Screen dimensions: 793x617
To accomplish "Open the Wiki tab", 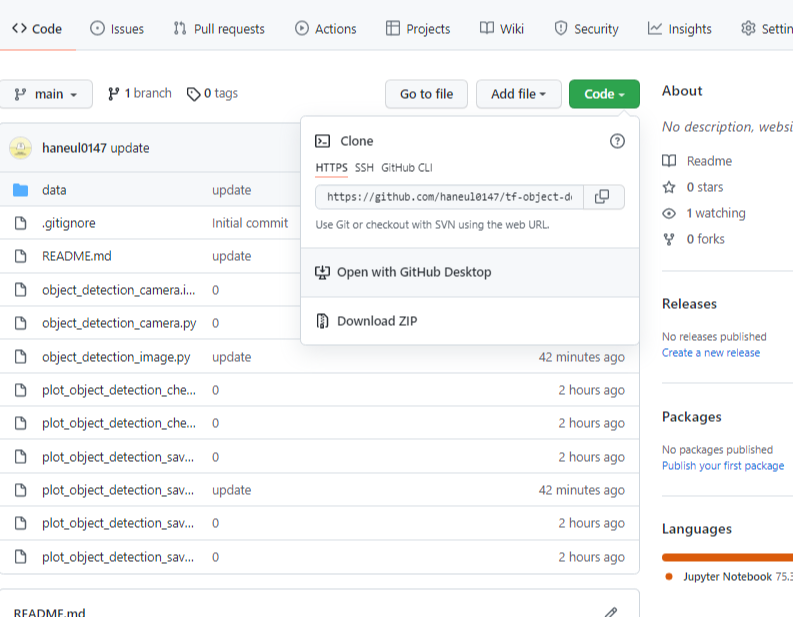I will [502, 29].
